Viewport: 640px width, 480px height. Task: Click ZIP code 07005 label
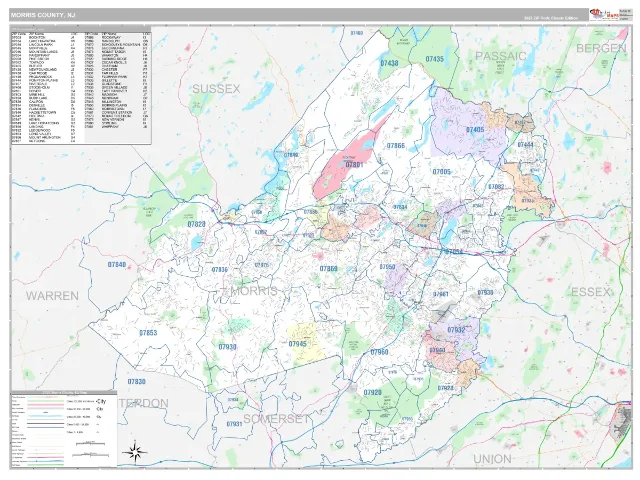pos(442,172)
